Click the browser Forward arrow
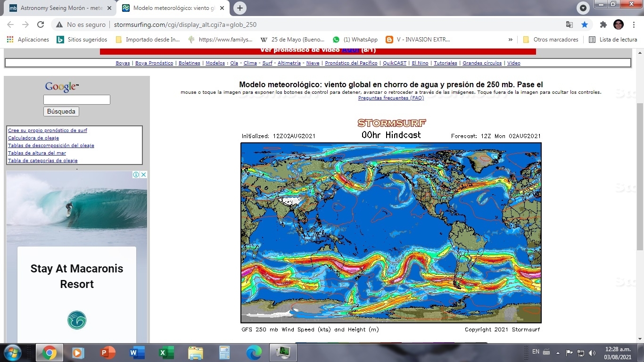The height and width of the screenshot is (362, 644). (x=25, y=25)
